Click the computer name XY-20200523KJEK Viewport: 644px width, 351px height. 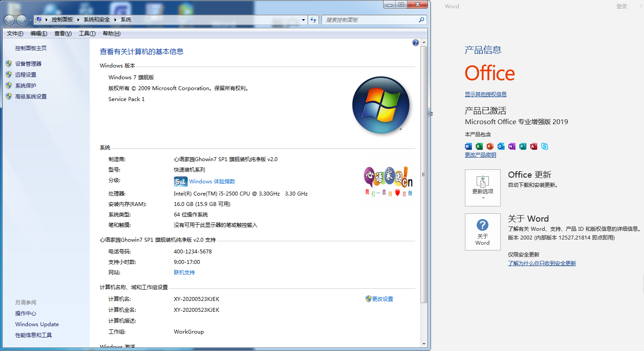click(197, 299)
